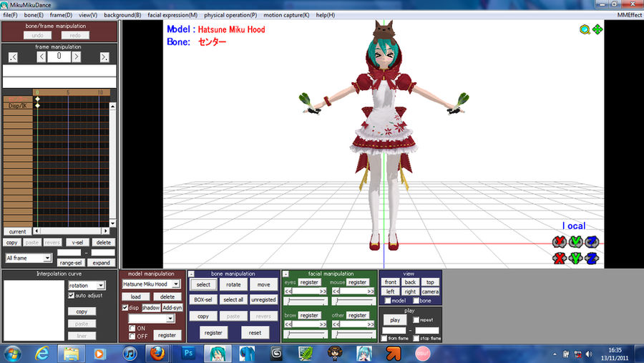644x363 pixels.
Task: Open the bone(E) menu
Action: [x=34, y=15]
